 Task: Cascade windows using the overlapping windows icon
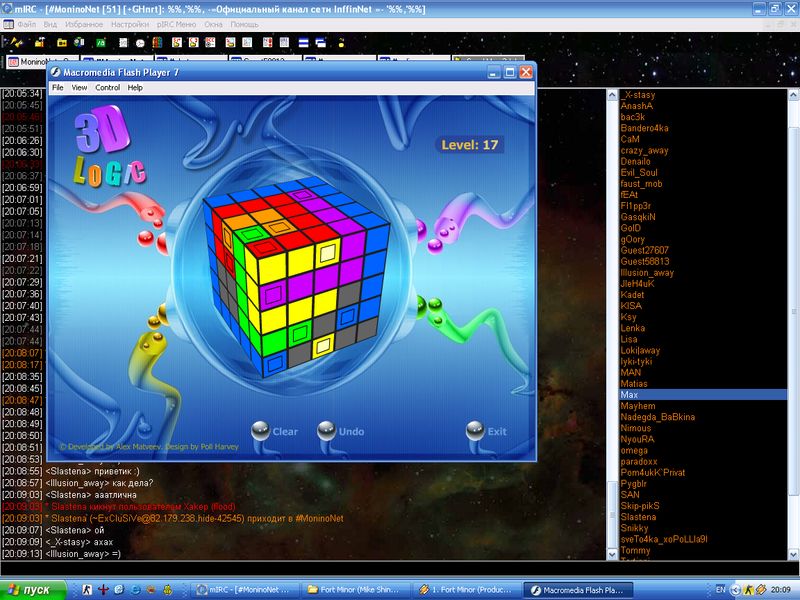(x=320, y=43)
